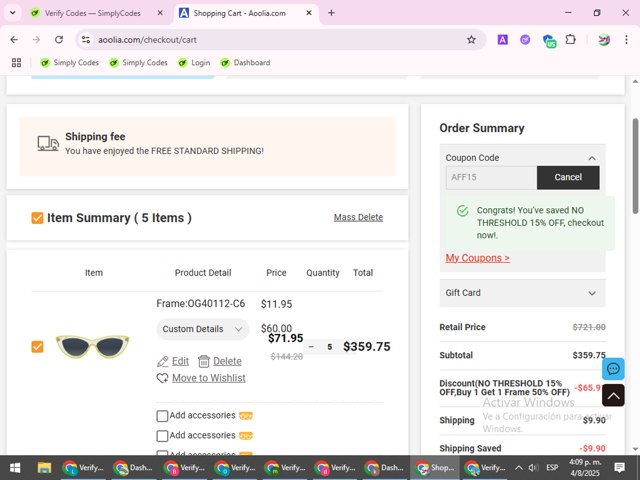Toggle the Item Summary select-all checkbox
The image size is (640, 480).
37,218
